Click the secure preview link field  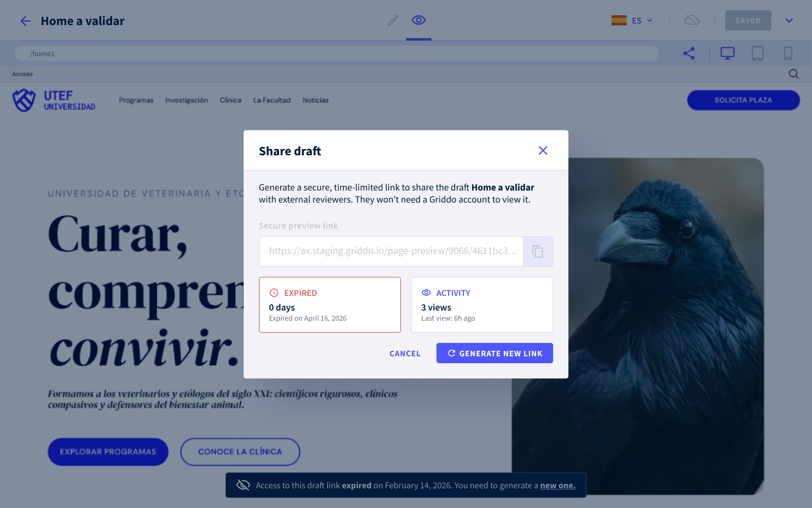coord(391,251)
